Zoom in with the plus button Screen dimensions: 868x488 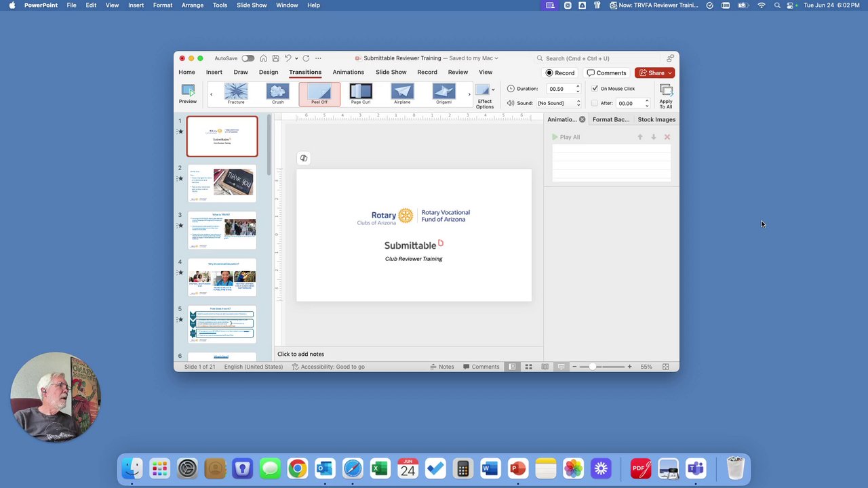[629, 367]
